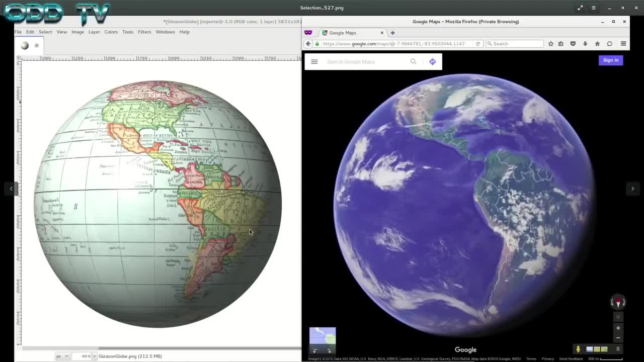Click the compass to reset north
Image resolution: width=644 pixels, height=362 pixels.
click(x=618, y=302)
